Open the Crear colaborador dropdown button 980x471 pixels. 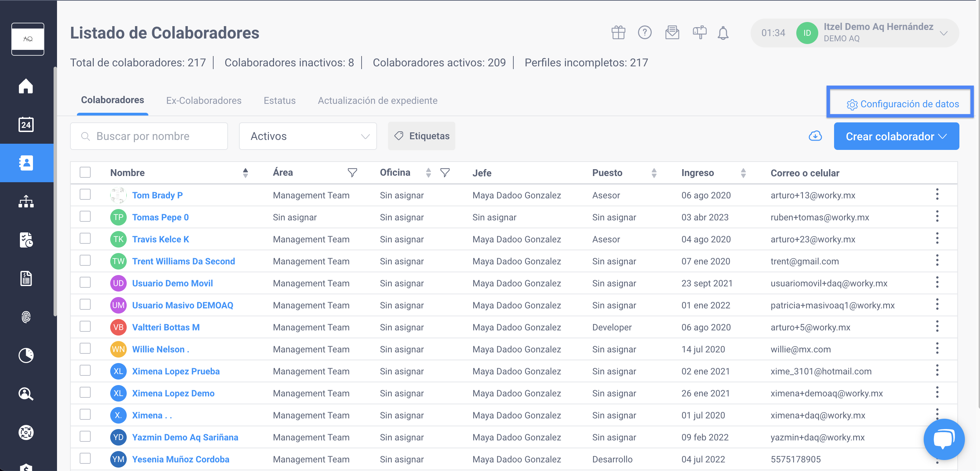896,136
